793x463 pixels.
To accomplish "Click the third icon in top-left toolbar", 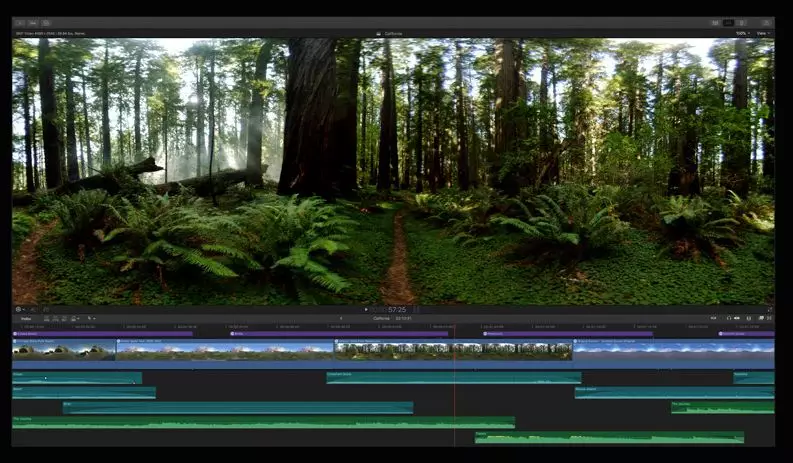I will click(47, 22).
